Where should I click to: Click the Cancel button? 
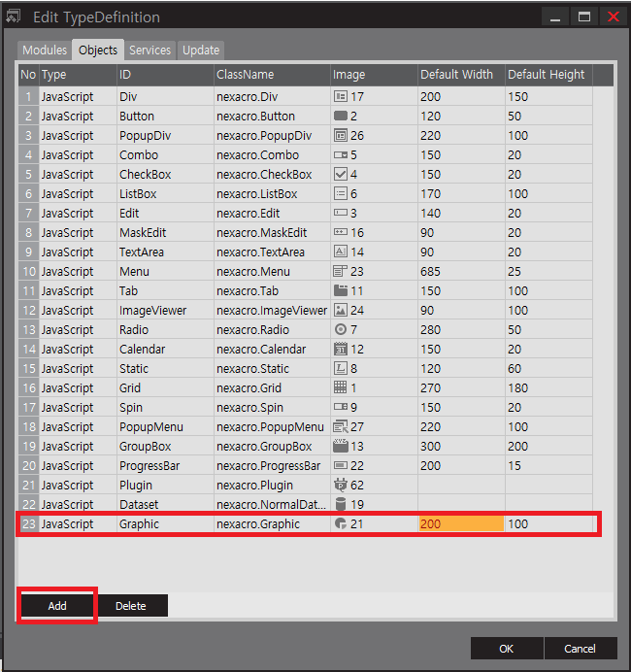(x=580, y=648)
